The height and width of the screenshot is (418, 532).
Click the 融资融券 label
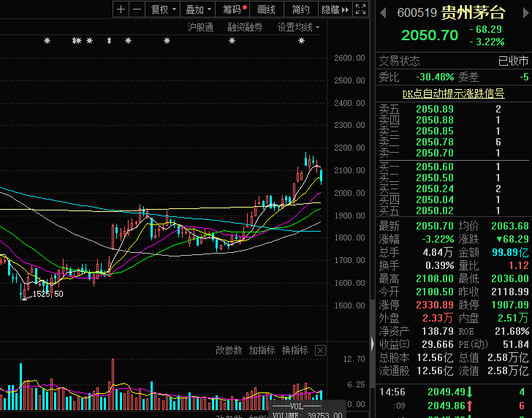point(245,28)
